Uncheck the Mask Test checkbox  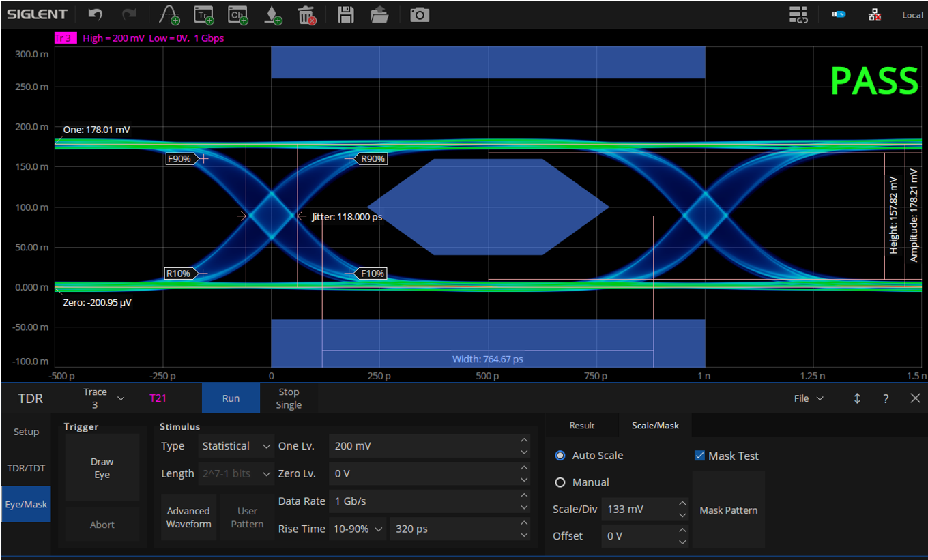[699, 456]
